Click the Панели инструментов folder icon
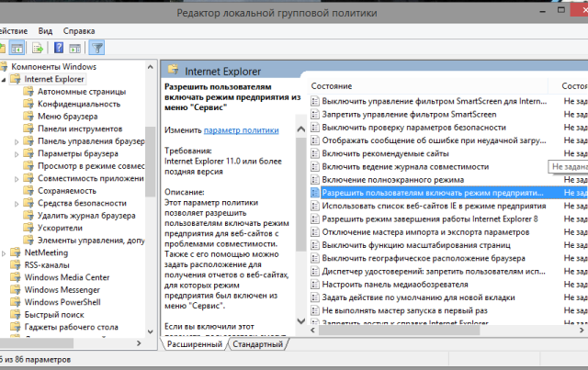The width and height of the screenshot is (588, 370). (x=28, y=129)
